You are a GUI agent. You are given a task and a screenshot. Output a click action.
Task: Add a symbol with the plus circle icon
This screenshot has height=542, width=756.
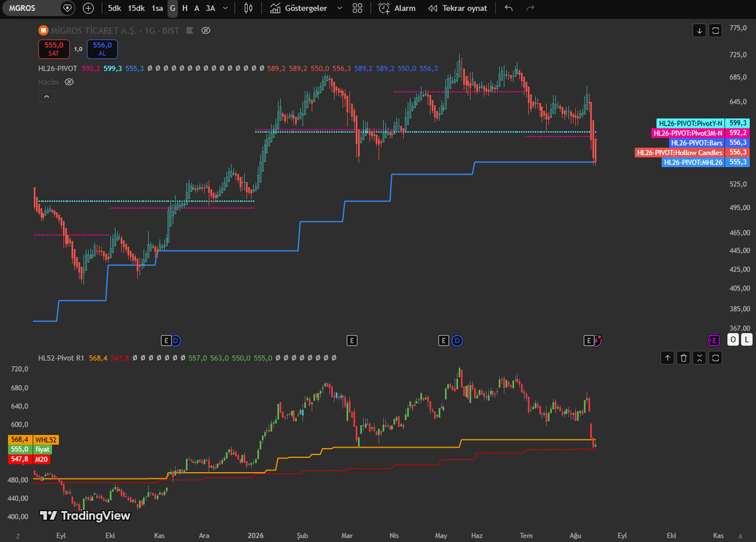click(x=88, y=8)
